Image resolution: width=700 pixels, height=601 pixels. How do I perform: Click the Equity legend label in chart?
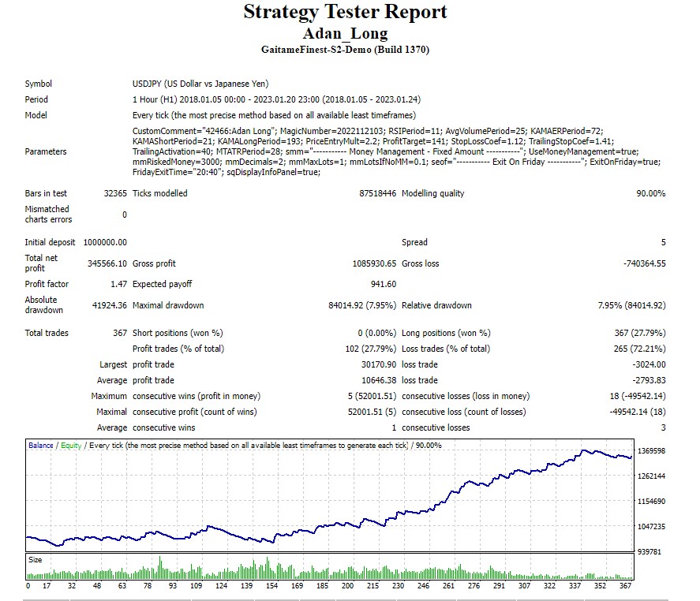[x=69, y=446]
